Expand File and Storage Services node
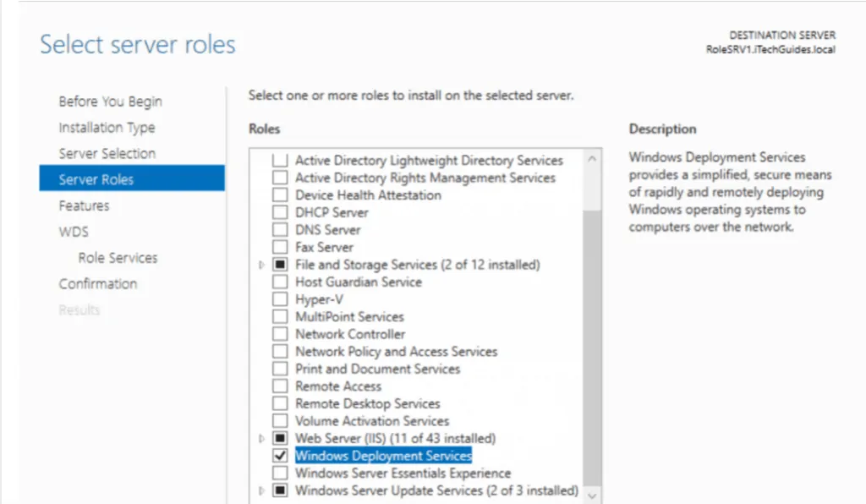Viewport: 866px width, 504px height. (262, 264)
